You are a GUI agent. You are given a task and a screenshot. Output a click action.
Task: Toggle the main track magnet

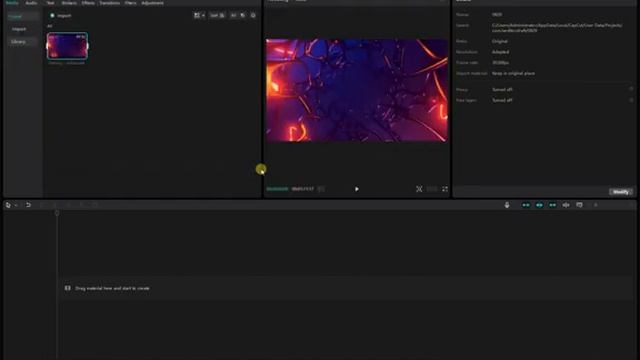[x=526, y=205]
